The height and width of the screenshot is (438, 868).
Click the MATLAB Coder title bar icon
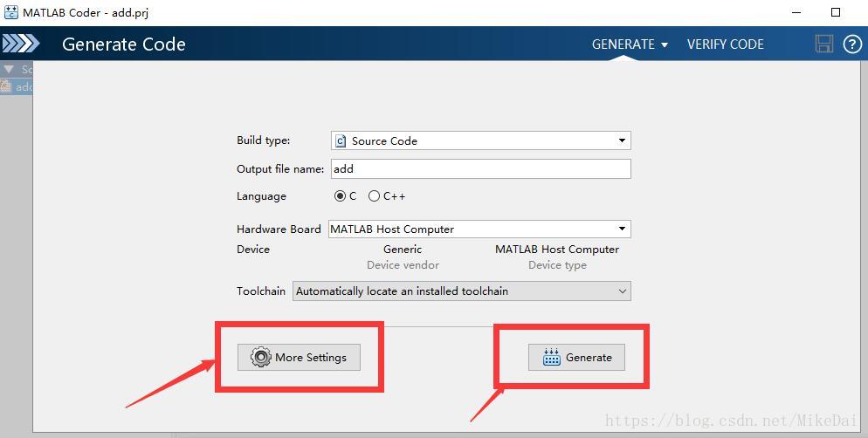coord(11,12)
